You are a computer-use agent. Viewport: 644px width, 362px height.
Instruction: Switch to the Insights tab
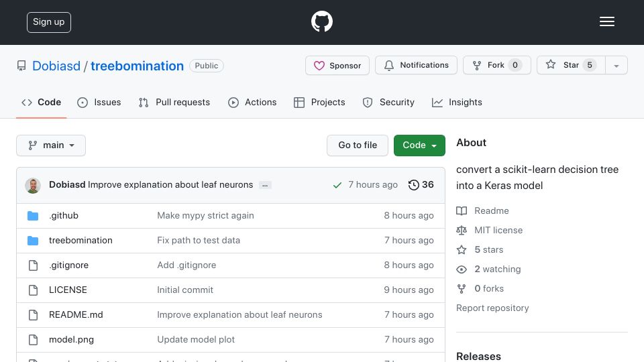coord(457,102)
